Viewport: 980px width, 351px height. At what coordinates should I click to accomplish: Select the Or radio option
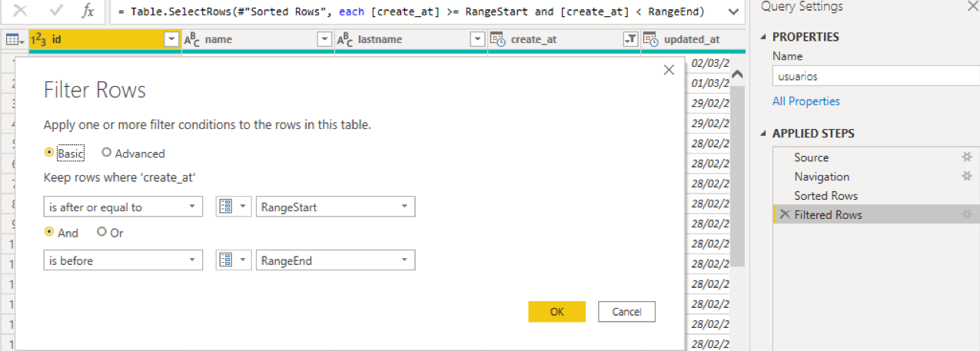tap(101, 232)
